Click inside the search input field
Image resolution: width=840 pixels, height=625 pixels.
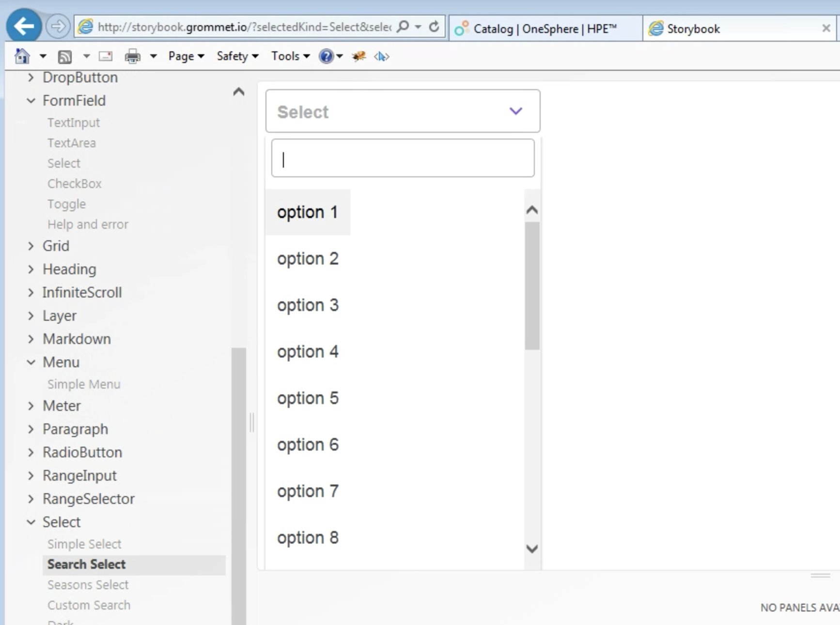(x=402, y=158)
